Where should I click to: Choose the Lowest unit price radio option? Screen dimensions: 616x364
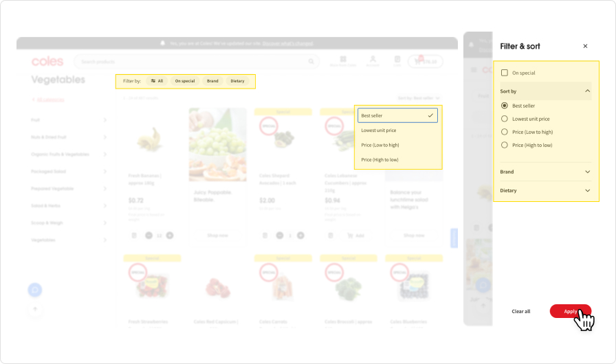tap(505, 119)
